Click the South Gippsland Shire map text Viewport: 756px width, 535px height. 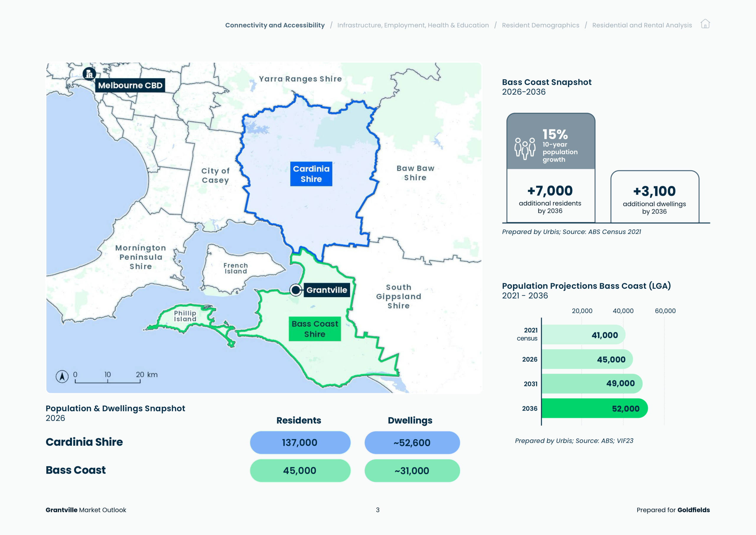point(398,296)
